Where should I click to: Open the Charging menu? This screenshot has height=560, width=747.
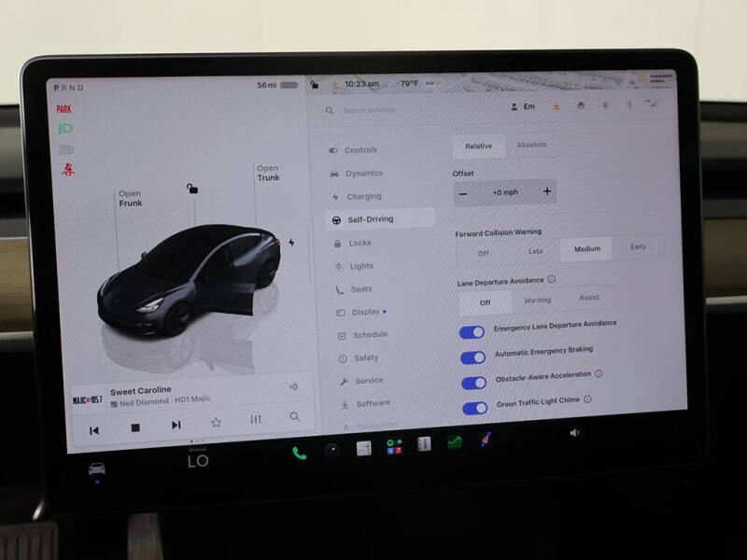click(x=357, y=196)
